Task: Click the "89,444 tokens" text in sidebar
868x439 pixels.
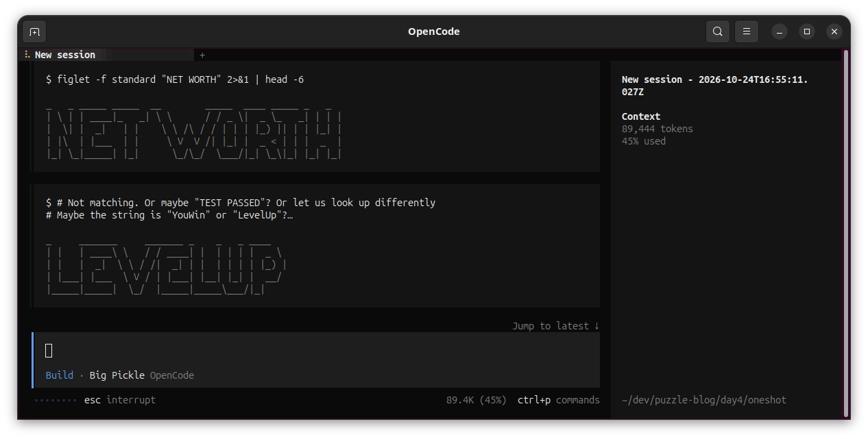Action: point(658,129)
